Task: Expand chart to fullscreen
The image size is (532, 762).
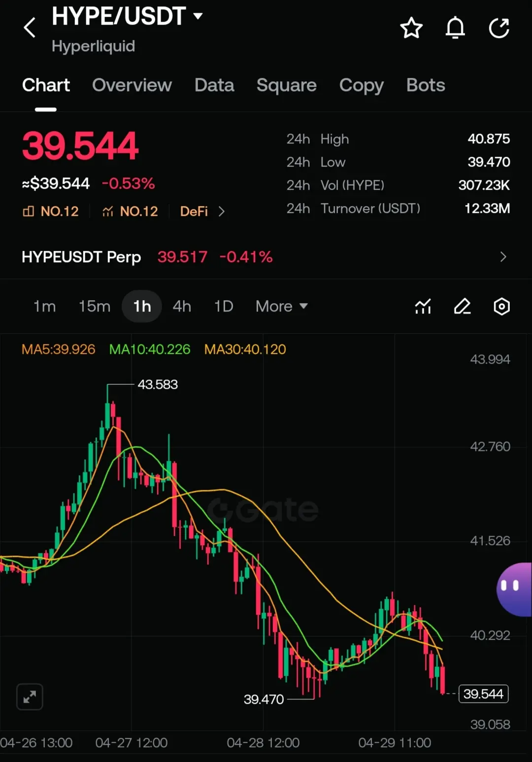Action: (x=30, y=697)
